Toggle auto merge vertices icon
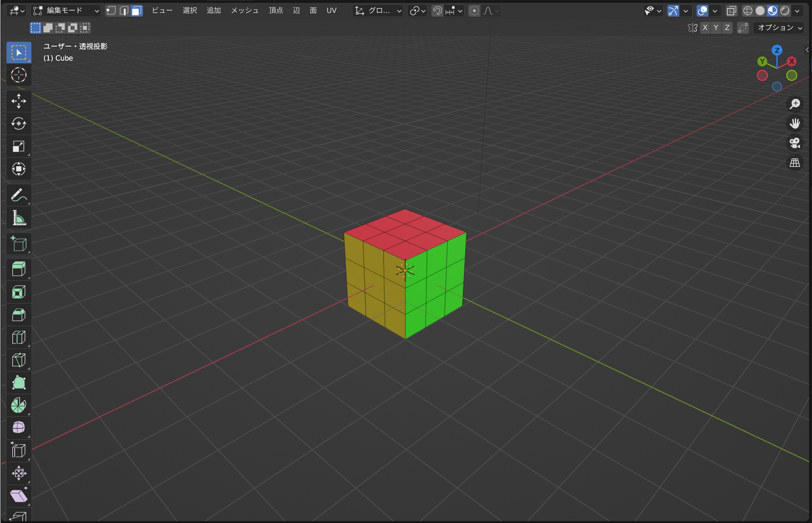This screenshot has width=812, height=523. (x=743, y=28)
